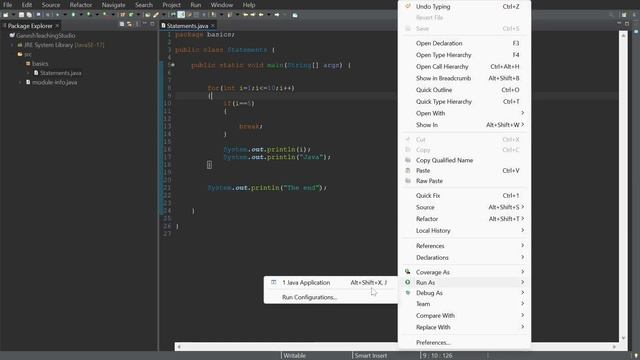640x360 pixels.
Task: Select Quick Fix in context menu
Action: point(464,196)
